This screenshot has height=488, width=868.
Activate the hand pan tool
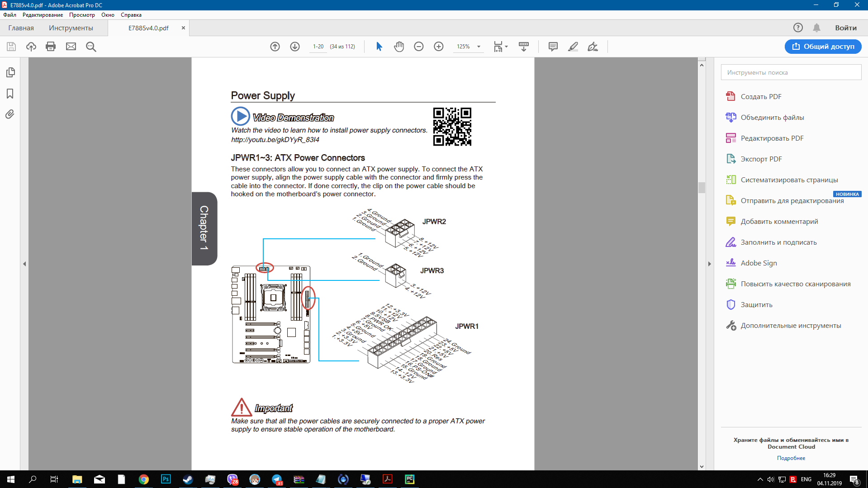coord(399,47)
